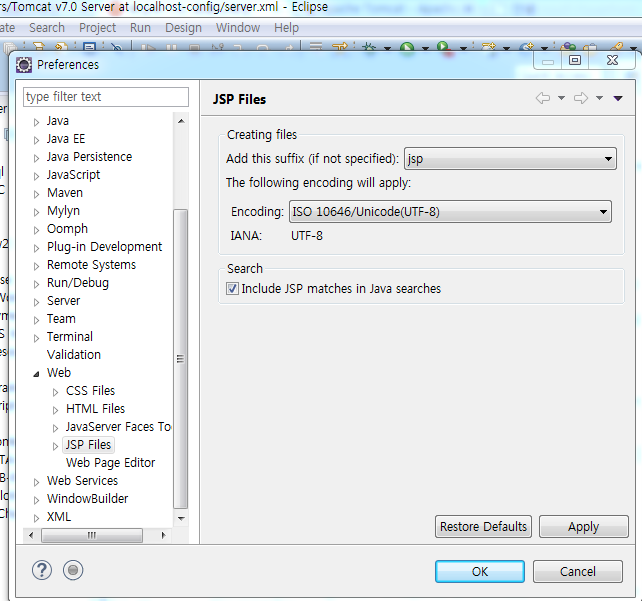The height and width of the screenshot is (601, 642).
Task: Open the Project menu
Action: pos(97,28)
